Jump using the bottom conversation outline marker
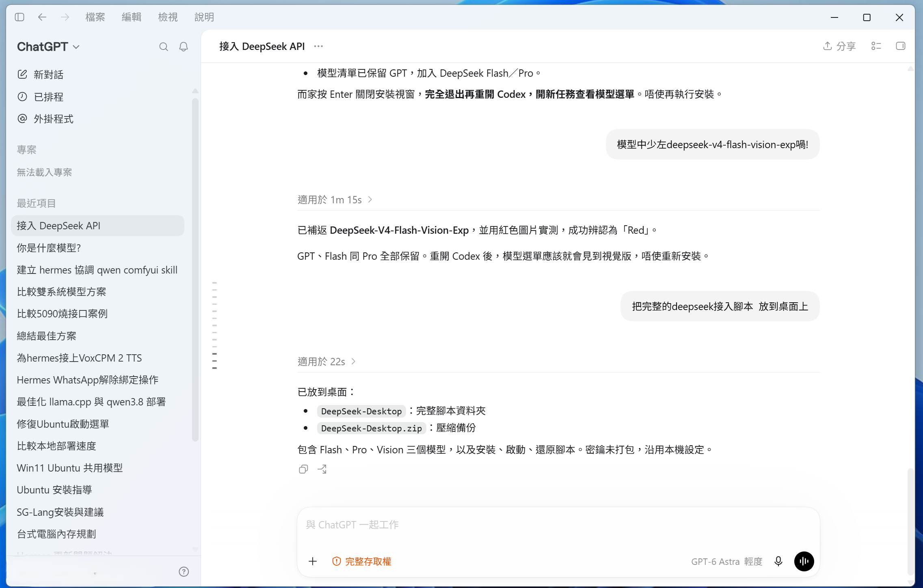923x588 pixels. 214,368
